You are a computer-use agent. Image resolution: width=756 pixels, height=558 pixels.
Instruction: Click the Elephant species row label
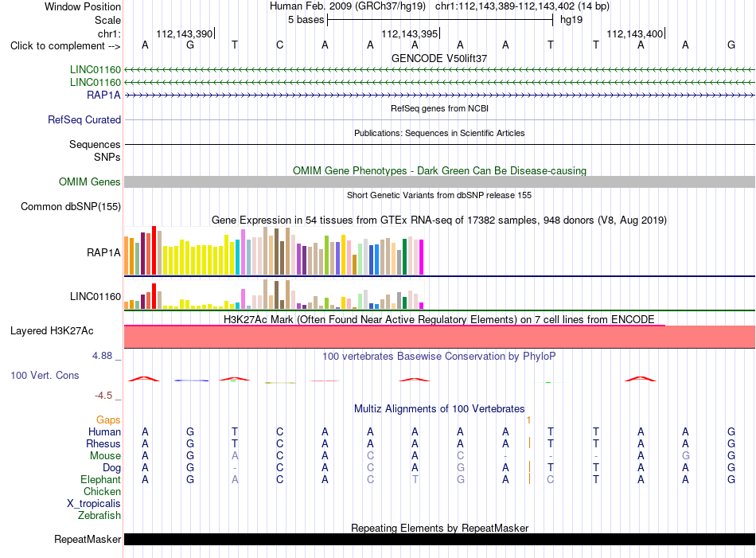coord(100,480)
